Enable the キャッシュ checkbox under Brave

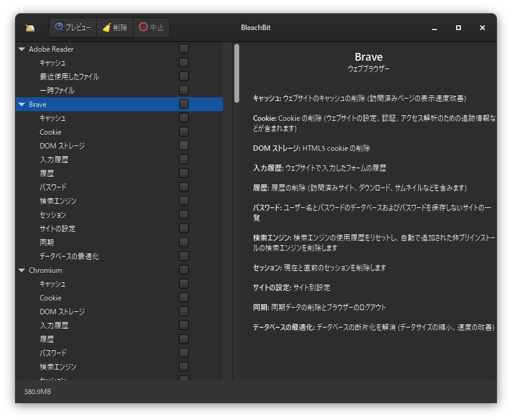pyautogui.click(x=184, y=118)
